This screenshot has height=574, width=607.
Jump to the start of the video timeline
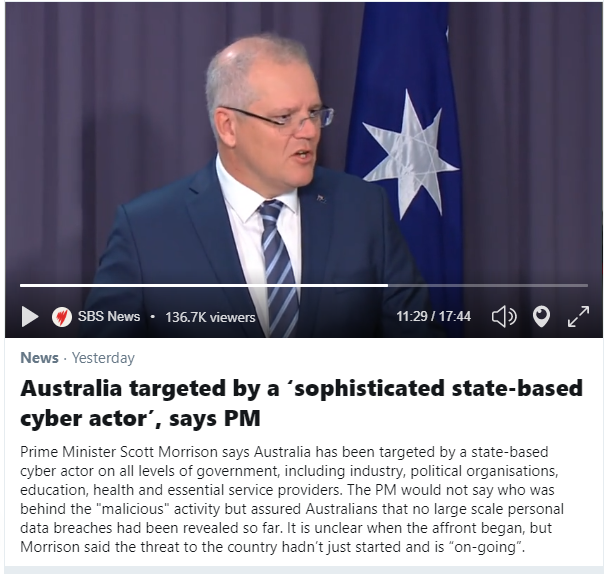pyautogui.click(x=21, y=286)
